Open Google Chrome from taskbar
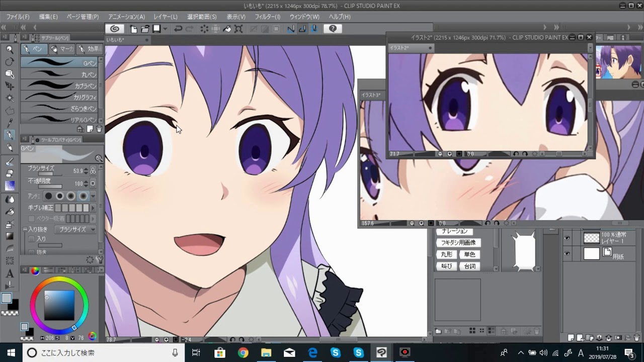The height and width of the screenshot is (362, 644). 243,352
